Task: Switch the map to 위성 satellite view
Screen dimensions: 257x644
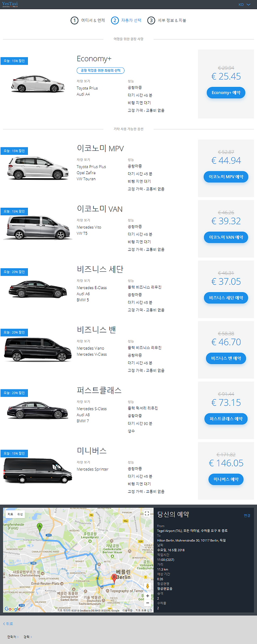Action: 20,514
